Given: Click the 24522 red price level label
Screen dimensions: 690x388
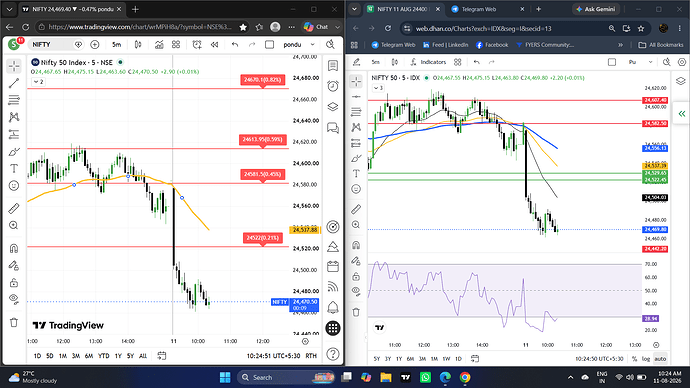Looking at the screenshot, I should (x=262, y=238).
